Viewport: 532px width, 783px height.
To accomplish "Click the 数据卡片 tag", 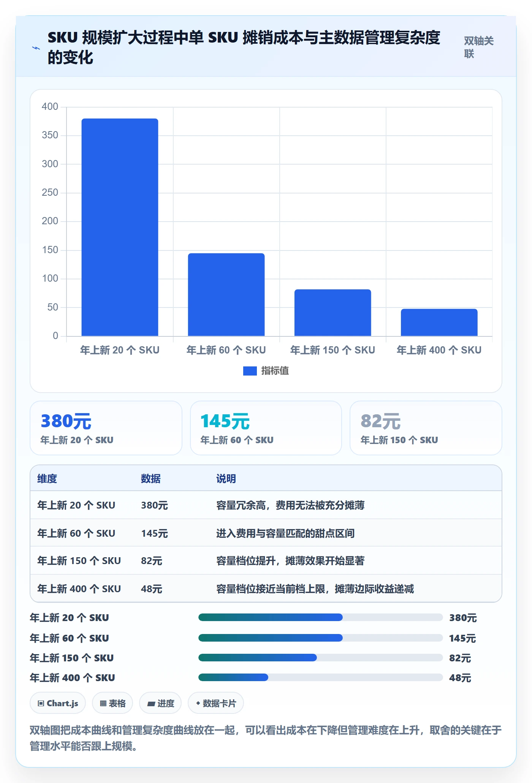I will point(216,703).
